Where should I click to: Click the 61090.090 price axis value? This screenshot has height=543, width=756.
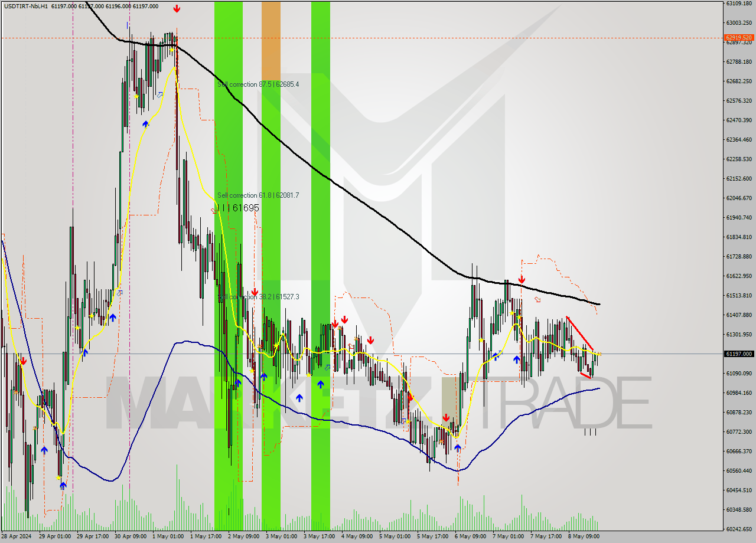(739, 373)
